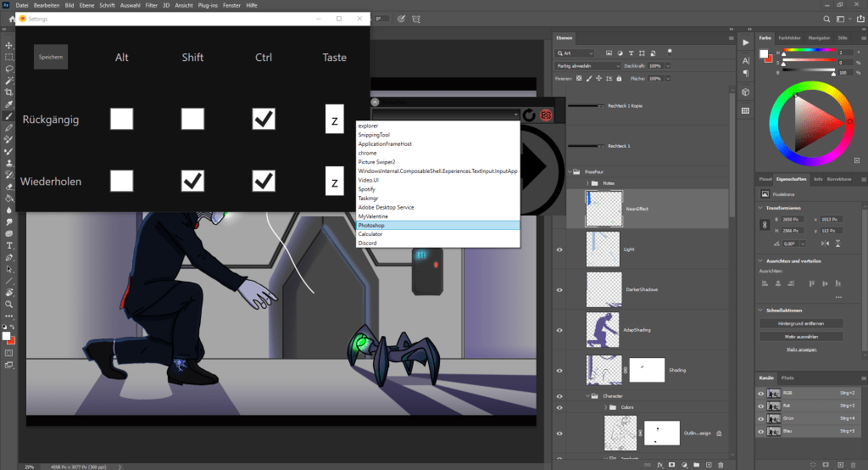This screenshot has height=470, width=868.
Task: Switch to the Pfade tab
Action: 787,378
